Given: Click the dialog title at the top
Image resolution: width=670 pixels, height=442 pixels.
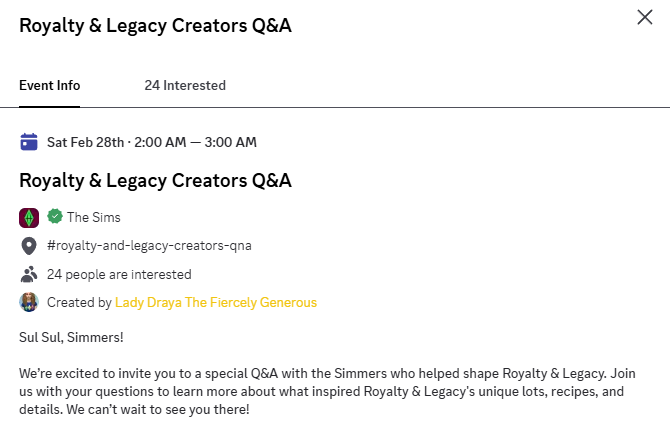Looking at the screenshot, I should (156, 25).
